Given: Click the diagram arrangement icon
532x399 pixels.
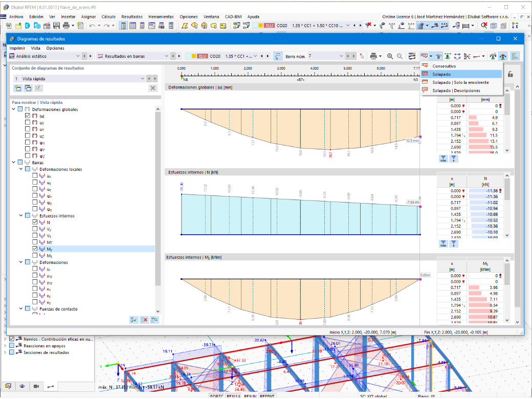Looking at the screenshot, I should pyautogui.click(x=424, y=56).
